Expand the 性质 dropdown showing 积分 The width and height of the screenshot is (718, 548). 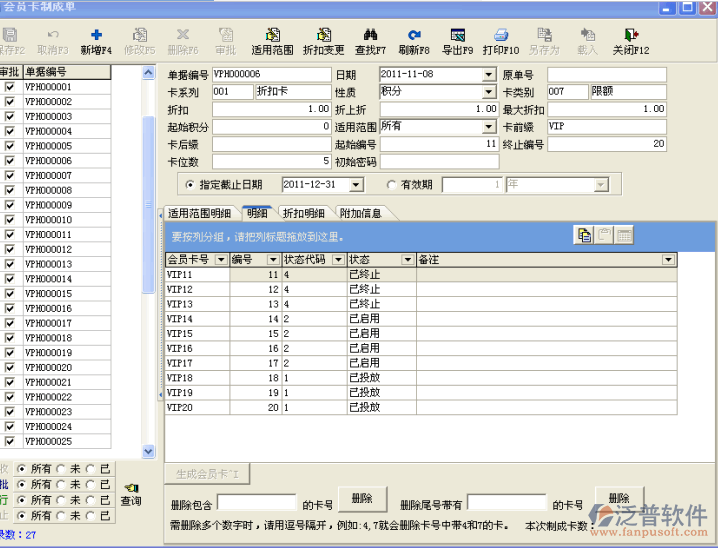pyautogui.click(x=489, y=92)
